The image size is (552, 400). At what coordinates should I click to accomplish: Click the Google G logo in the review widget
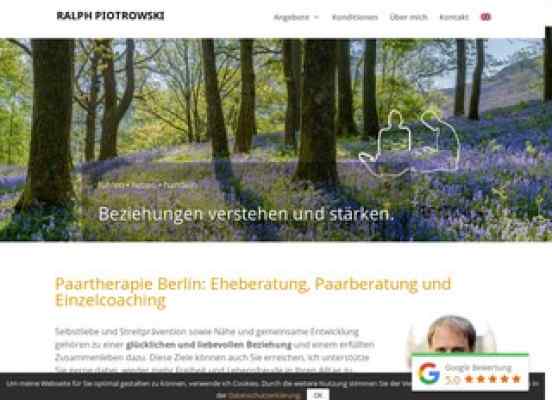click(429, 373)
